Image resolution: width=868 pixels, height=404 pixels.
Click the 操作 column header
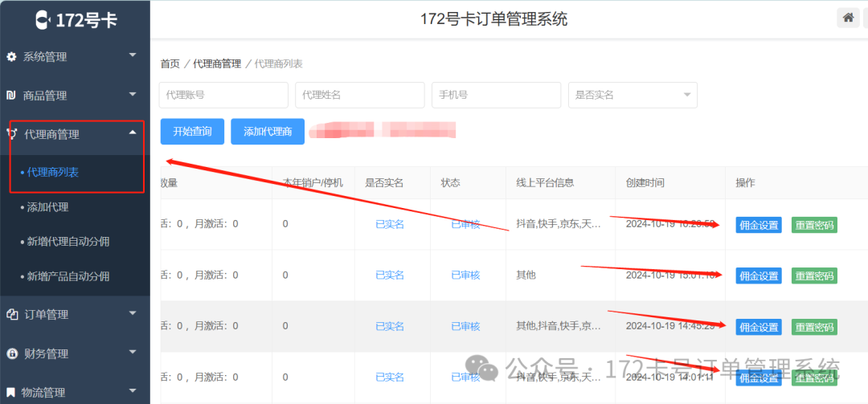(x=745, y=182)
